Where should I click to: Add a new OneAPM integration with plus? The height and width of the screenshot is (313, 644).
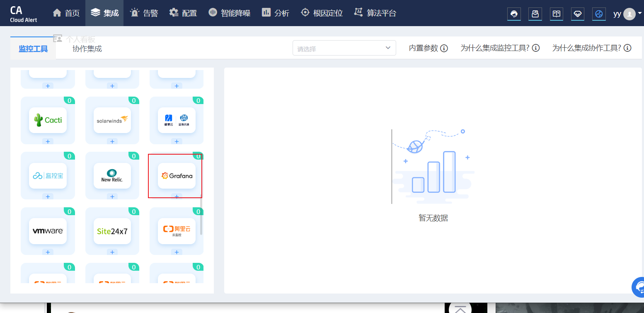pyautogui.click(x=177, y=141)
